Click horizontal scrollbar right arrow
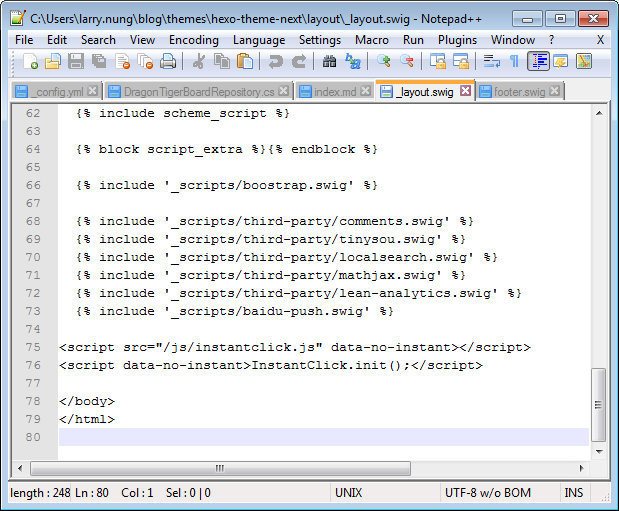Screen dimensions: 619x511 (x=581, y=468)
